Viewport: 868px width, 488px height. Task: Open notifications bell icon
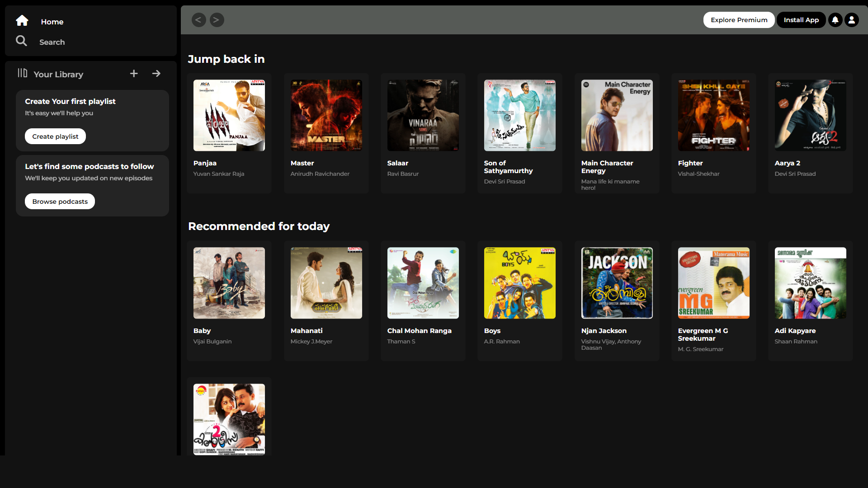[x=835, y=20]
